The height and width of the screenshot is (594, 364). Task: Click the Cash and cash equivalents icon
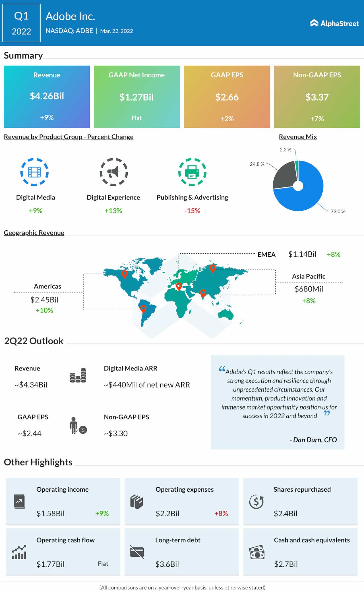(x=257, y=552)
